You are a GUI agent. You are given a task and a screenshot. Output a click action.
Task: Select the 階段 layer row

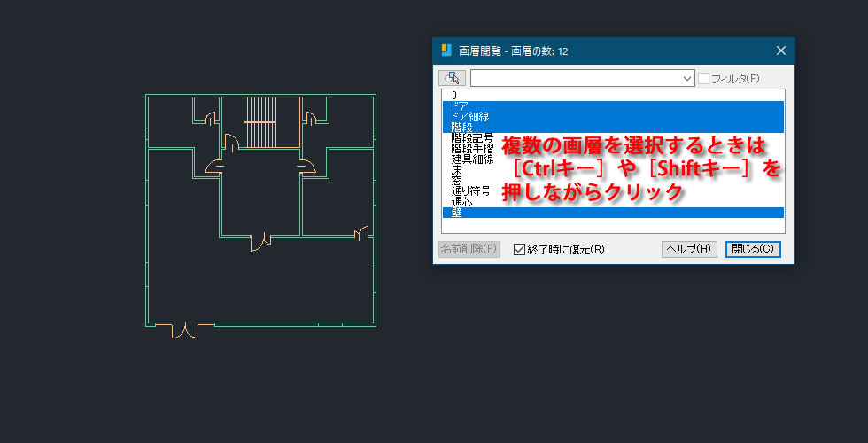tap(613, 128)
